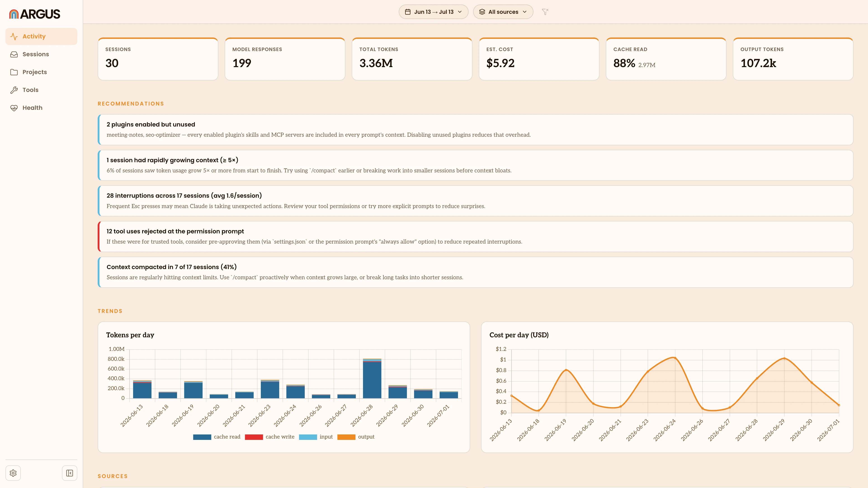Open the rapidly growing context recommendation
Viewport: 868px width, 488px height.
(x=475, y=165)
